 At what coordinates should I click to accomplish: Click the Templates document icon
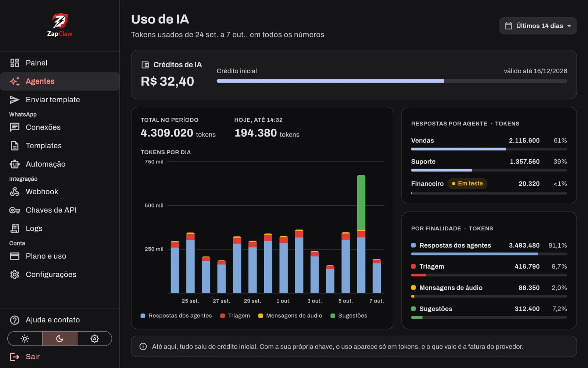tap(15, 146)
